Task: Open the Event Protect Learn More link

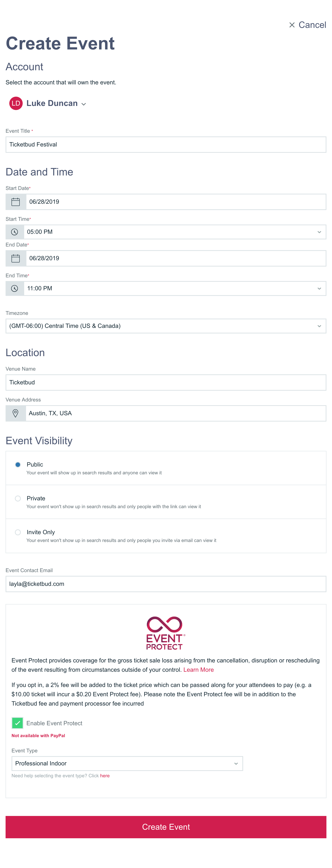Action: click(199, 669)
